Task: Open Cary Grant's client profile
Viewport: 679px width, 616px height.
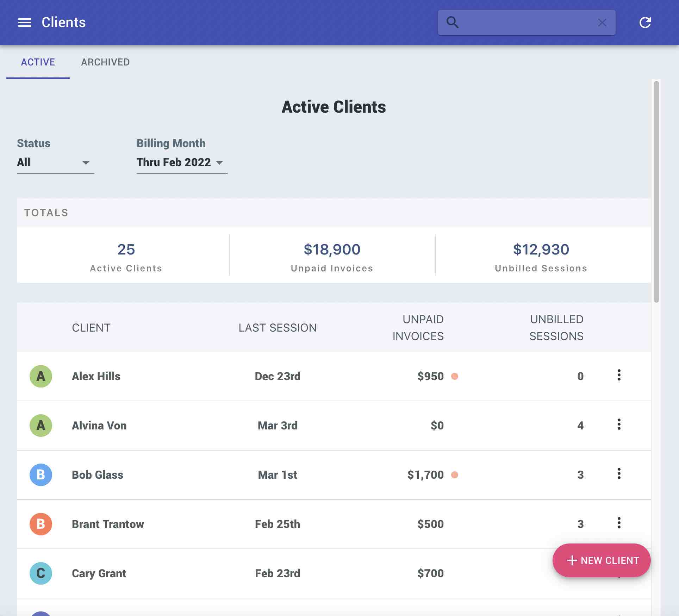Action: click(99, 573)
